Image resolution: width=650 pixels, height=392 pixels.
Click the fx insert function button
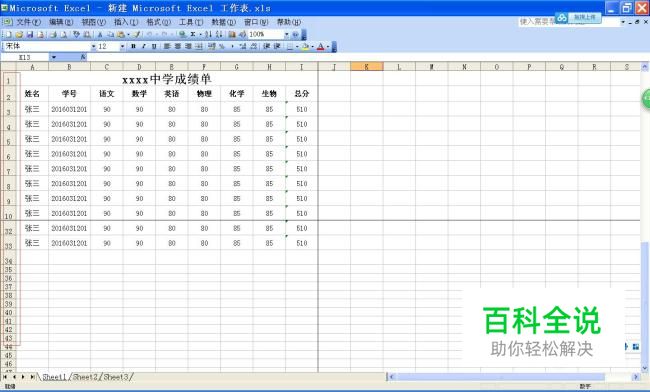pyautogui.click(x=83, y=57)
